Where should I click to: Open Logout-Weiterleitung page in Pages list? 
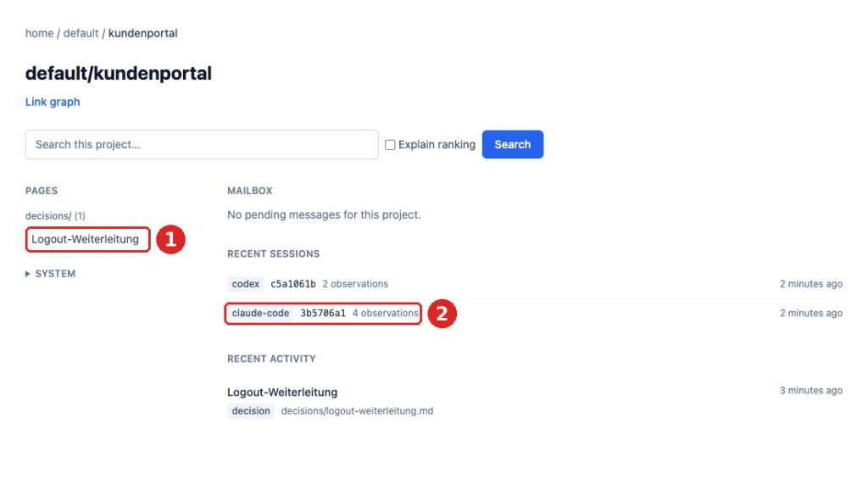86,239
